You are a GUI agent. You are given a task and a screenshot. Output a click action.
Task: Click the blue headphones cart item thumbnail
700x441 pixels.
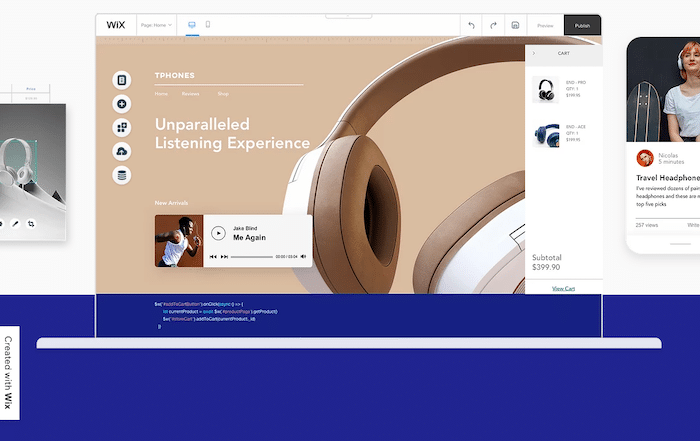[x=546, y=134]
